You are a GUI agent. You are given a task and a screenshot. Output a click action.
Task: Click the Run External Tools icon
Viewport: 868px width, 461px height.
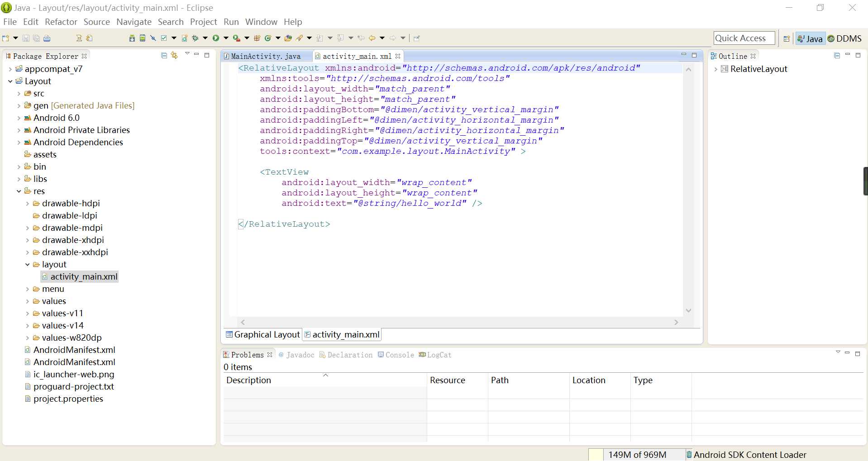click(236, 38)
